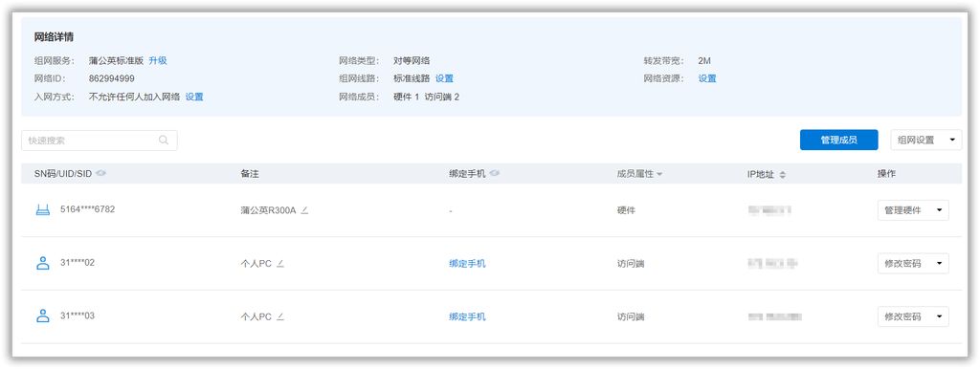Screen dimensions: 980x369
Task: Edit the remark for 31****03 row
Action: coord(280,316)
